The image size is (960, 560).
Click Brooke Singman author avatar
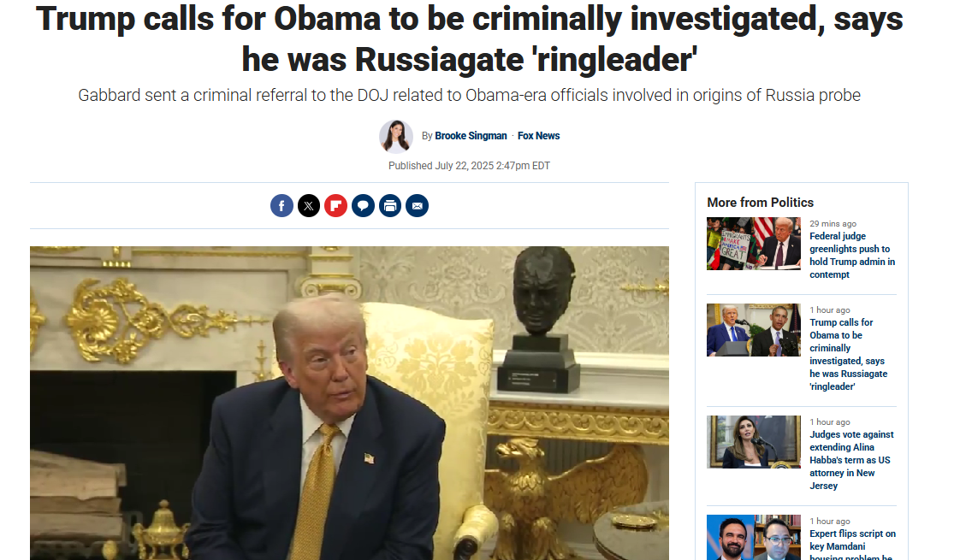[395, 136]
